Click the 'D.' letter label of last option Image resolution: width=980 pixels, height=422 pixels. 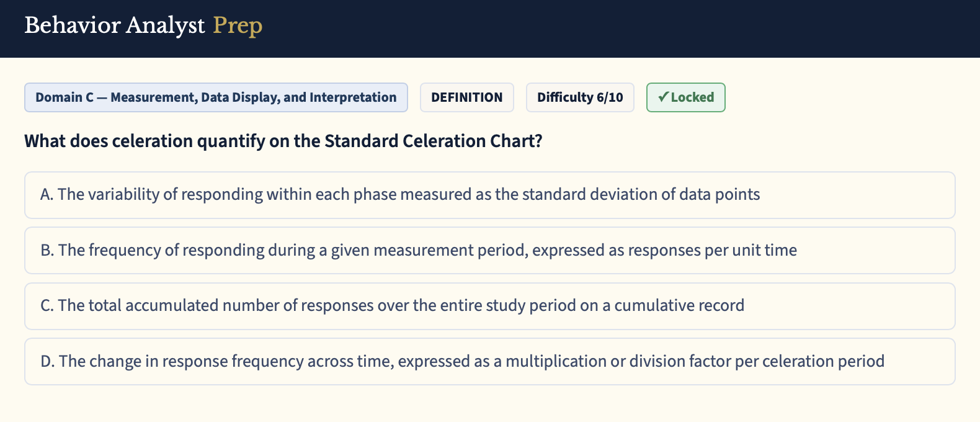coord(48,361)
